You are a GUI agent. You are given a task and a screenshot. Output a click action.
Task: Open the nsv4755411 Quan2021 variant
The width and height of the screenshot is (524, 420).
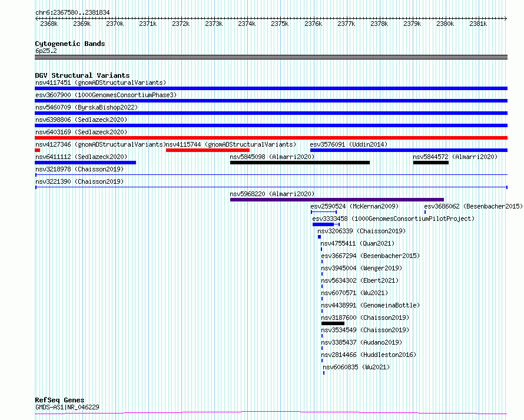click(357, 243)
